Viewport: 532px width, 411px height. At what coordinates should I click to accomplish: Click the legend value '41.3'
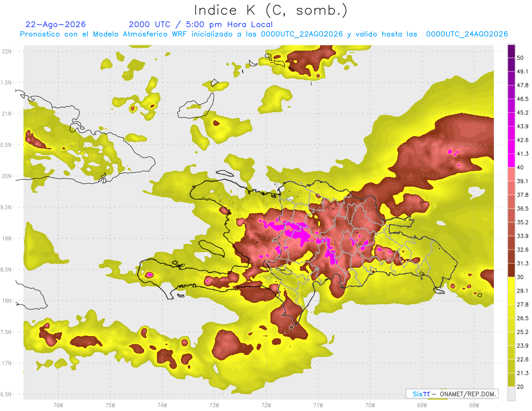[522, 154]
